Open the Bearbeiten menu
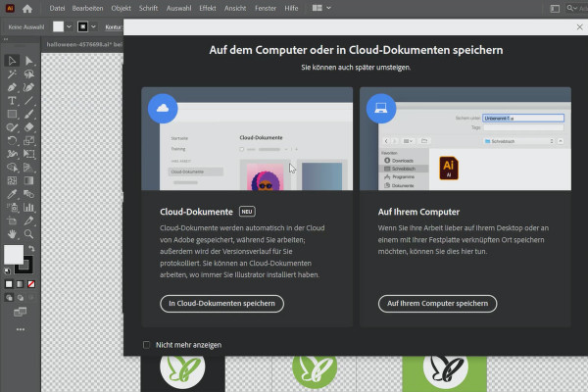The image size is (588, 392). tap(87, 8)
